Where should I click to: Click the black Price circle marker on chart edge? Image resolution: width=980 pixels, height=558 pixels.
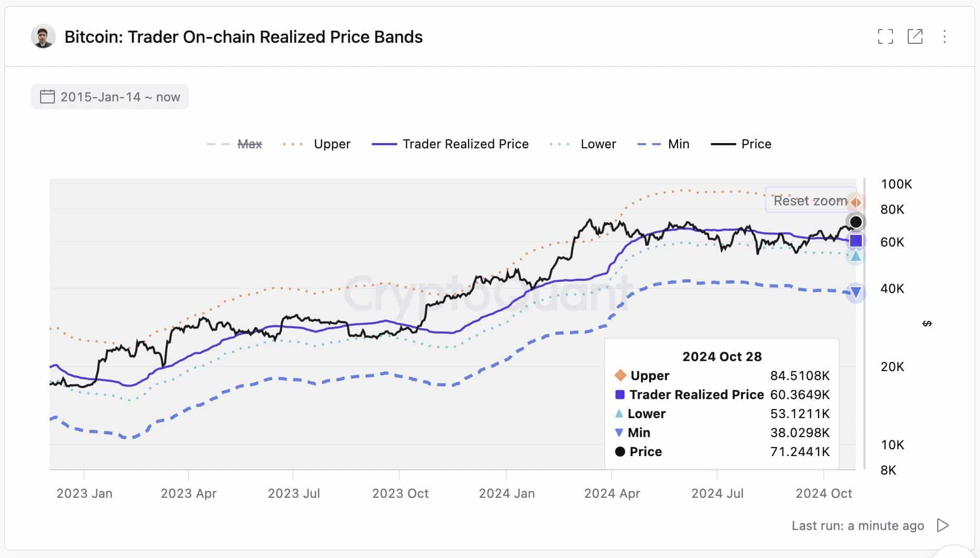point(855,222)
